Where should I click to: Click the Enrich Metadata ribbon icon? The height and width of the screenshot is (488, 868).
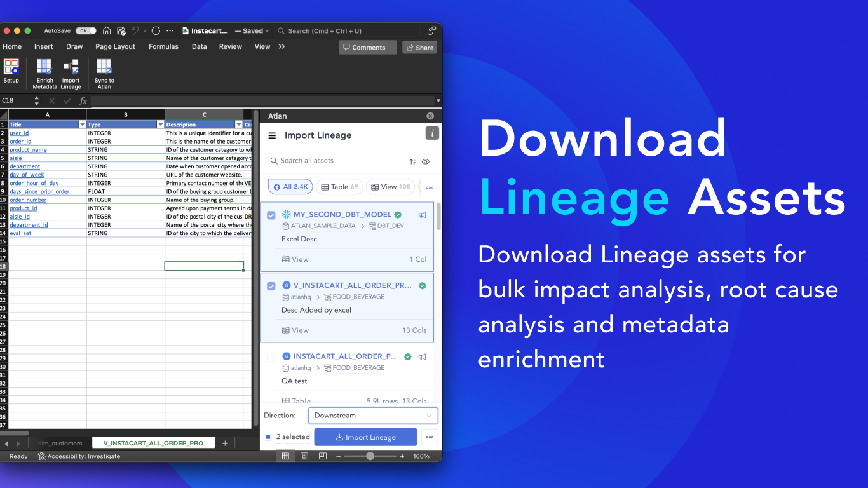44,74
